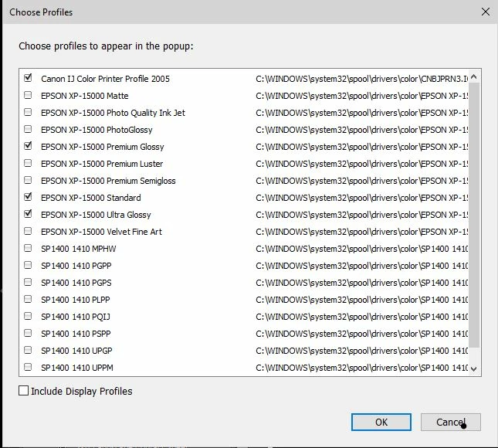This screenshot has width=498, height=448.
Task: Click the scrollbar up arrow
Action: pyautogui.click(x=474, y=77)
